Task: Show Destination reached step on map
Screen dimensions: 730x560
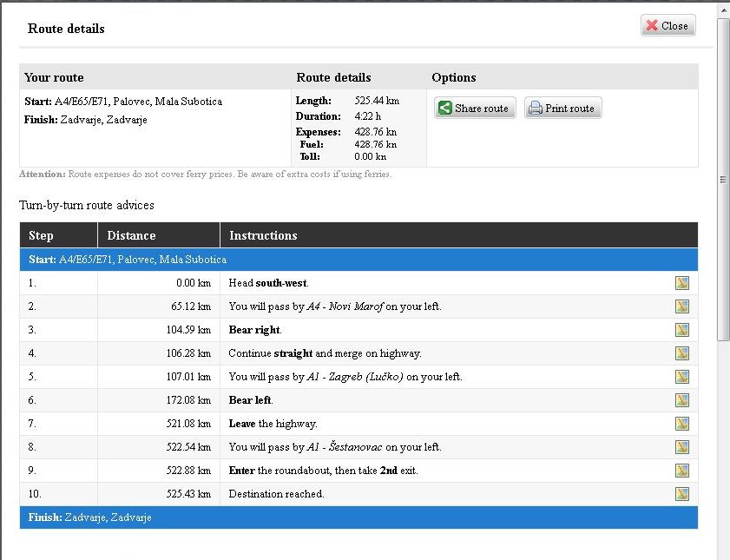Action: click(682, 494)
